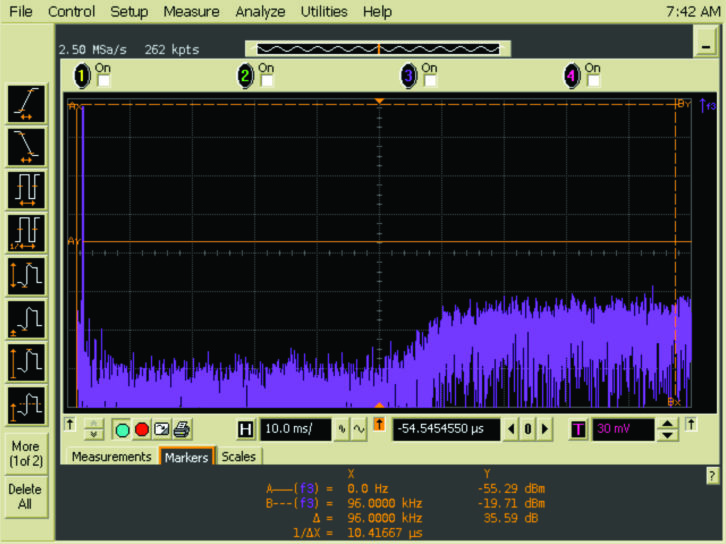
Task: Click the 7:42 AM clock
Action: point(693,11)
